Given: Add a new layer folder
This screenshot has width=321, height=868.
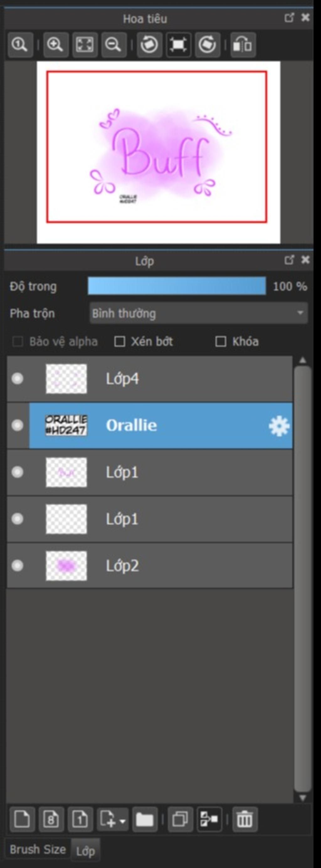Looking at the screenshot, I should (145, 819).
